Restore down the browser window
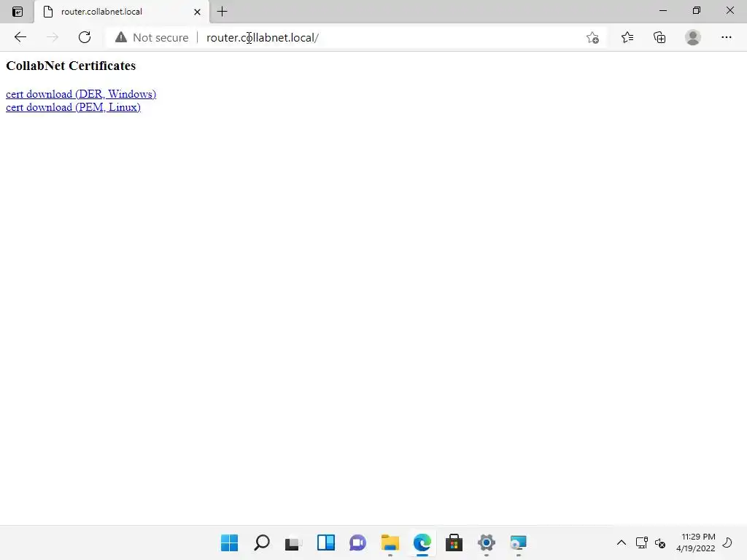This screenshot has height=560, width=747. (697, 10)
